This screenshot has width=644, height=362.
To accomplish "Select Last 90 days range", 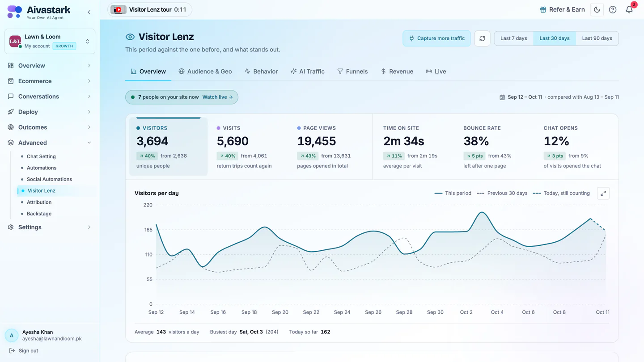I will [597, 38].
